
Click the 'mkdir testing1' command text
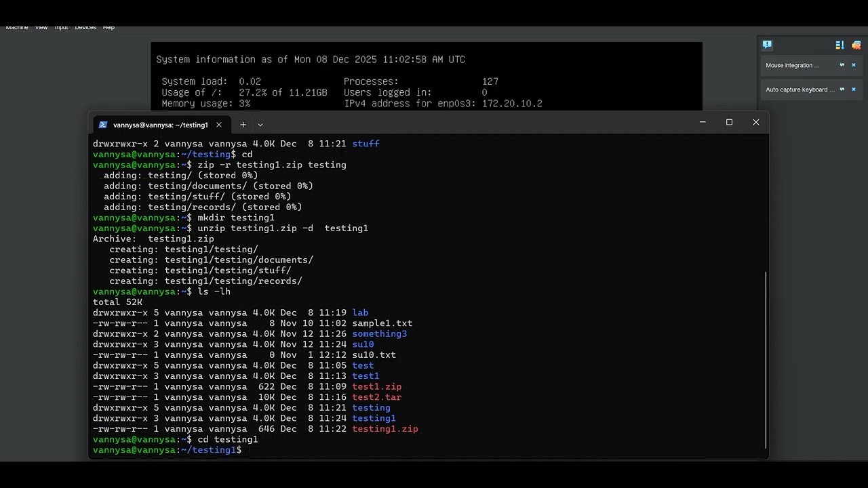[236, 218]
